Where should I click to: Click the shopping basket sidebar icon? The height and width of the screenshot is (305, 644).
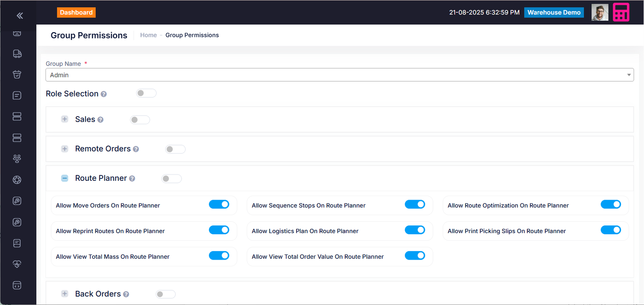[x=17, y=74]
